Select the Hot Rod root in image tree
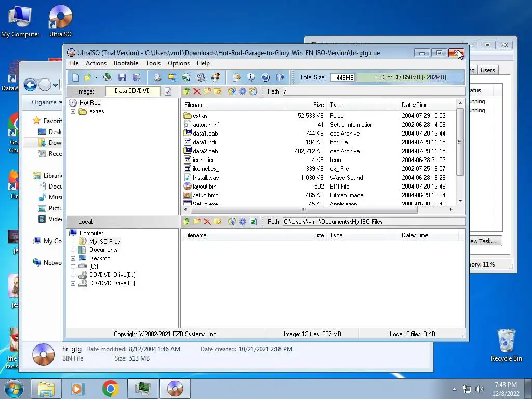 tap(89, 103)
